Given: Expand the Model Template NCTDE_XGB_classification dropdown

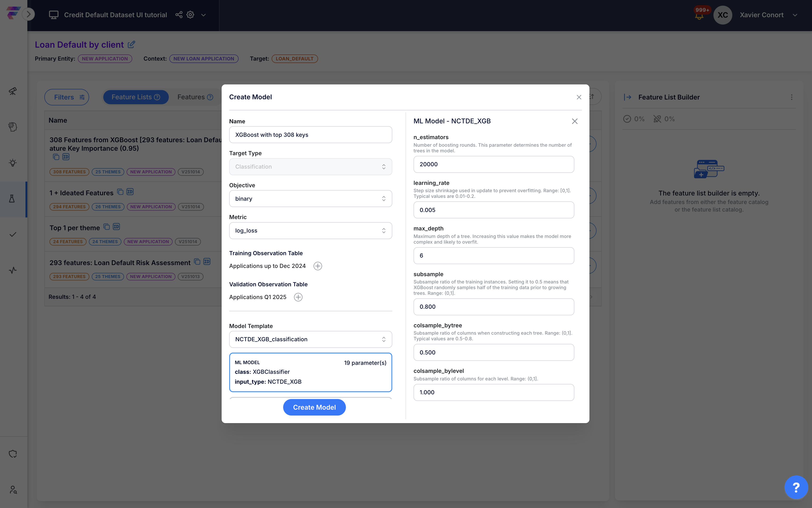Looking at the screenshot, I should click(310, 339).
